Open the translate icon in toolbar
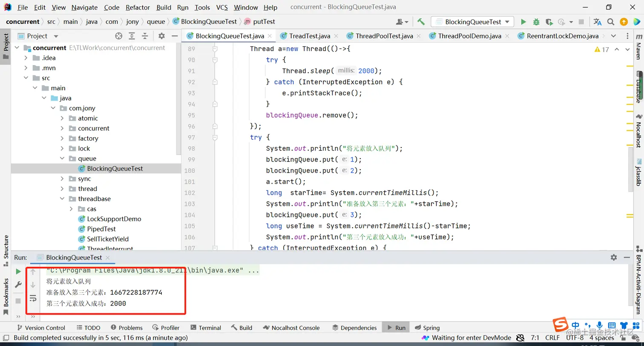 [x=598, y=22]
